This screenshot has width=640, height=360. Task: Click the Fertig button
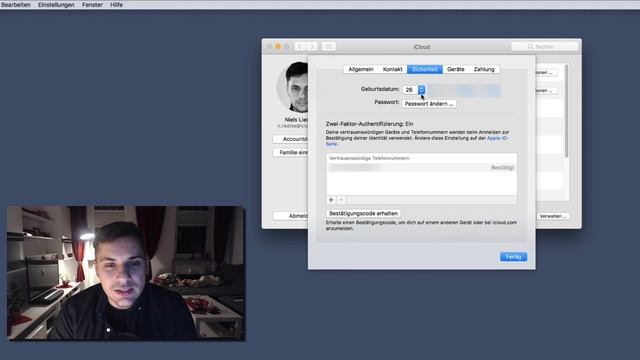tap(513, 257)
